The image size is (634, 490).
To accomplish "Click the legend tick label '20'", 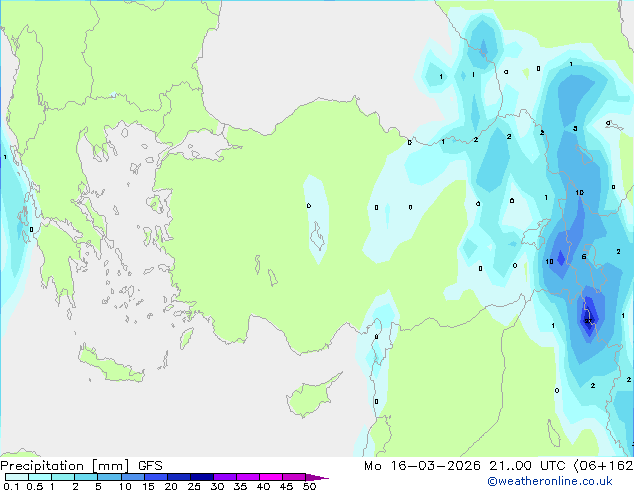I will pos(171,486).
